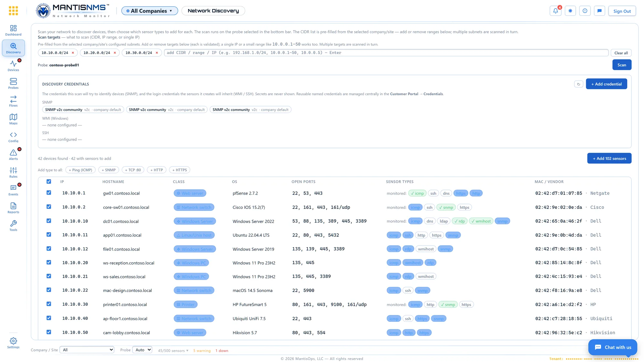644x362 pixels.
Task: Toggle the theme sun icon
Action: coord(570,11)
